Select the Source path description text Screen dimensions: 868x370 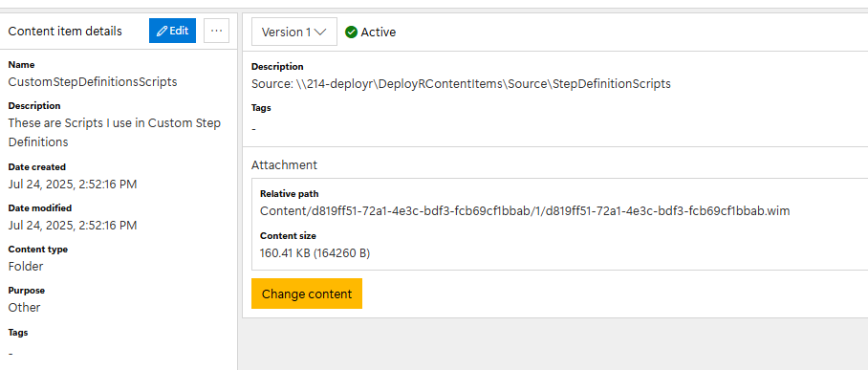[461, 84]
